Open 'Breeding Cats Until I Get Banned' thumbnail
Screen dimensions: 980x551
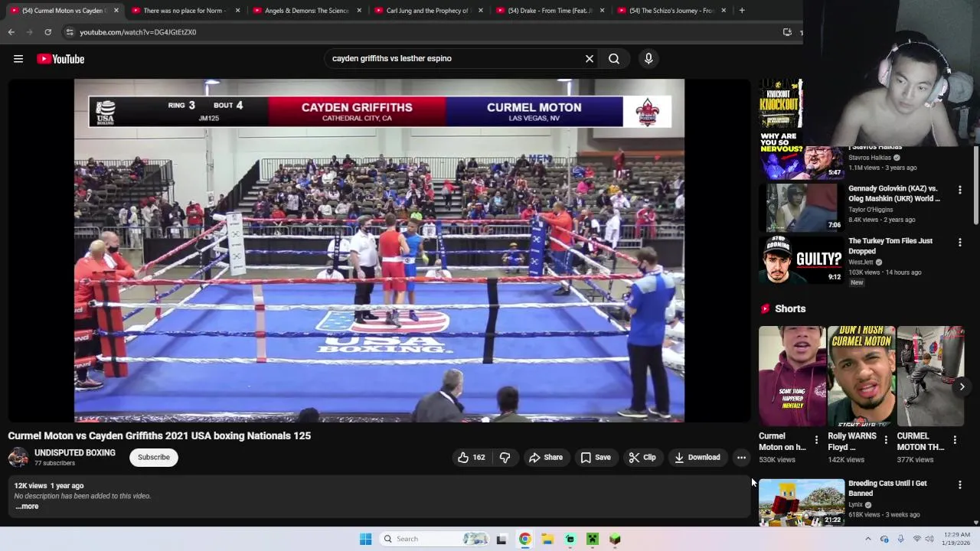click(802, 503)
